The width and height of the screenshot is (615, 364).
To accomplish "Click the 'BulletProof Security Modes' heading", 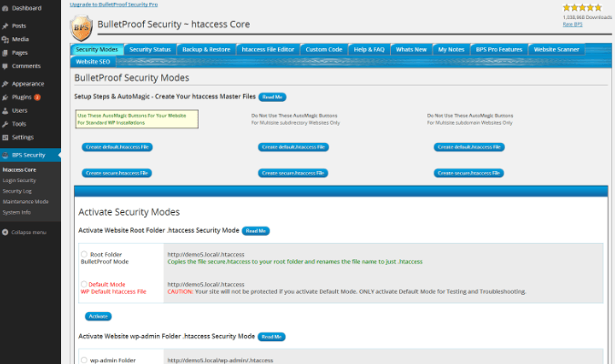I will 132,78.
